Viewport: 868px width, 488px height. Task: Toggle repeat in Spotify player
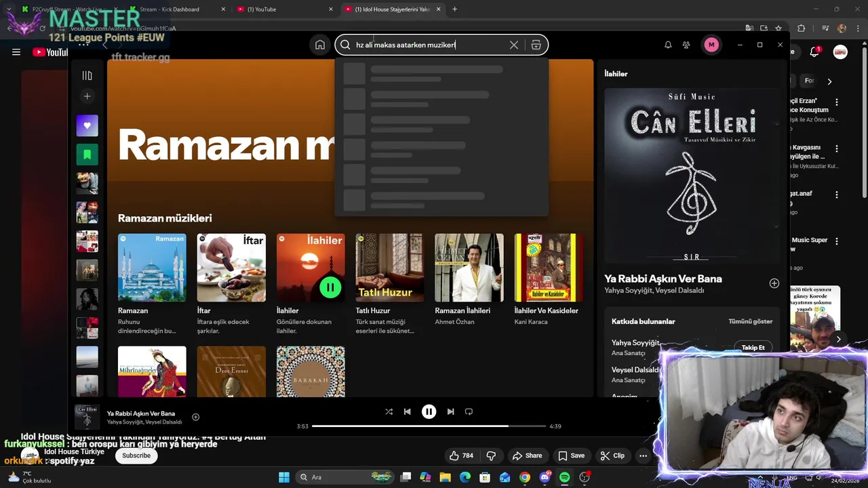[x=469, y=411]
